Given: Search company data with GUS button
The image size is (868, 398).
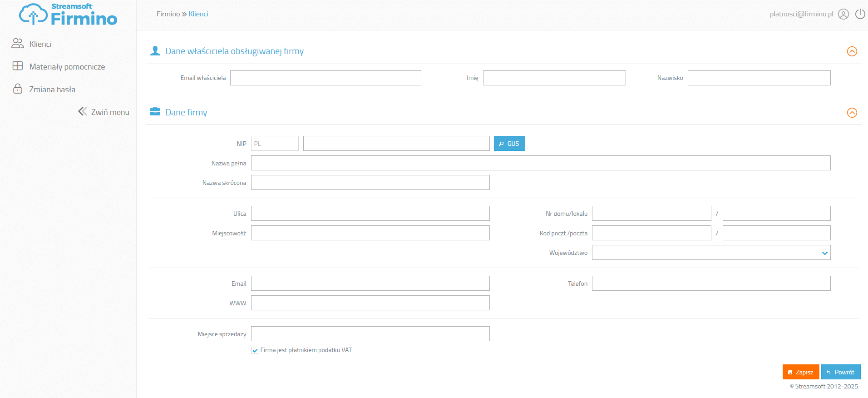Looking at the screenshot, I should tap(509, 144).
